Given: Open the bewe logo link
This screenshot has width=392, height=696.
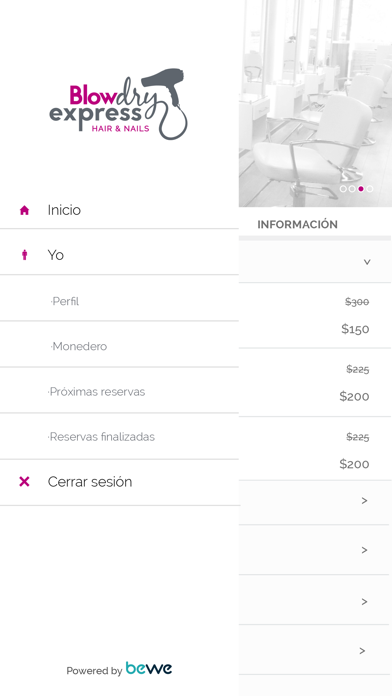Looking at the screenshot, I should (x=149, y=668).
